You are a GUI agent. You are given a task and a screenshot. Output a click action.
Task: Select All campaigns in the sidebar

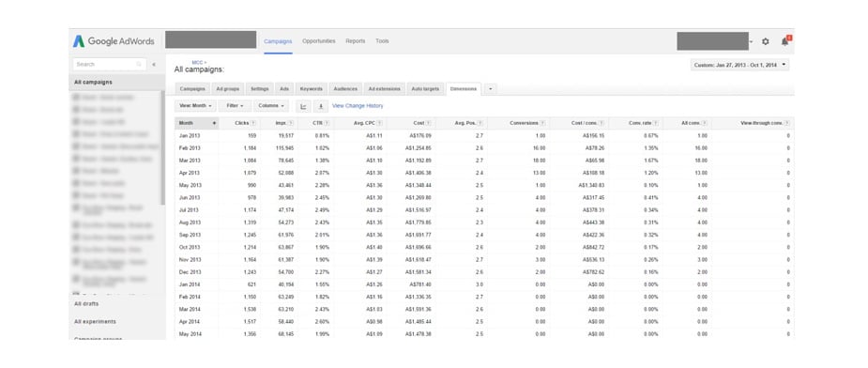coord(116,82)
